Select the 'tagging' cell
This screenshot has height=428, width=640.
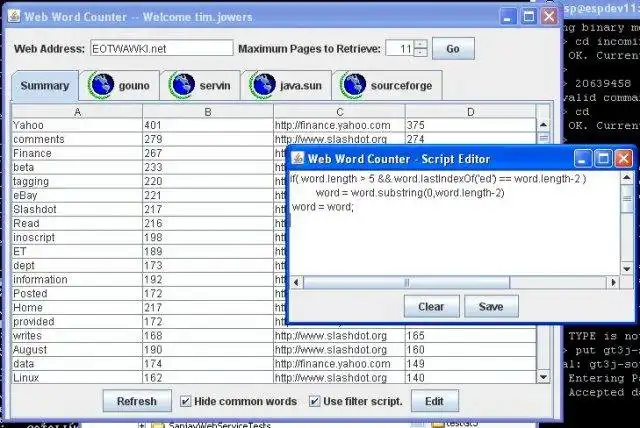(77, 181)
